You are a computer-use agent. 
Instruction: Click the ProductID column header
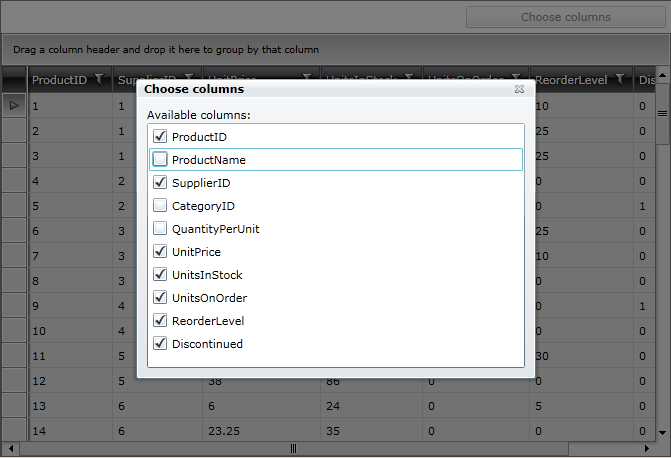(59, 80)
